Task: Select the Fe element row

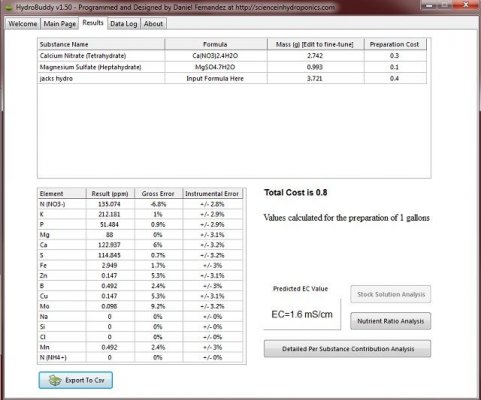Action: click(140, 265)
